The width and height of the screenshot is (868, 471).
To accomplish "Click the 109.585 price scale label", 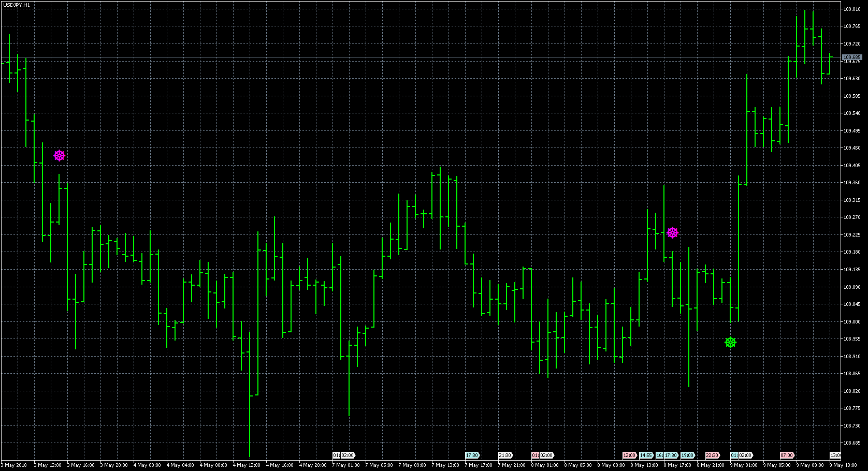I will [x=852, y=96].
